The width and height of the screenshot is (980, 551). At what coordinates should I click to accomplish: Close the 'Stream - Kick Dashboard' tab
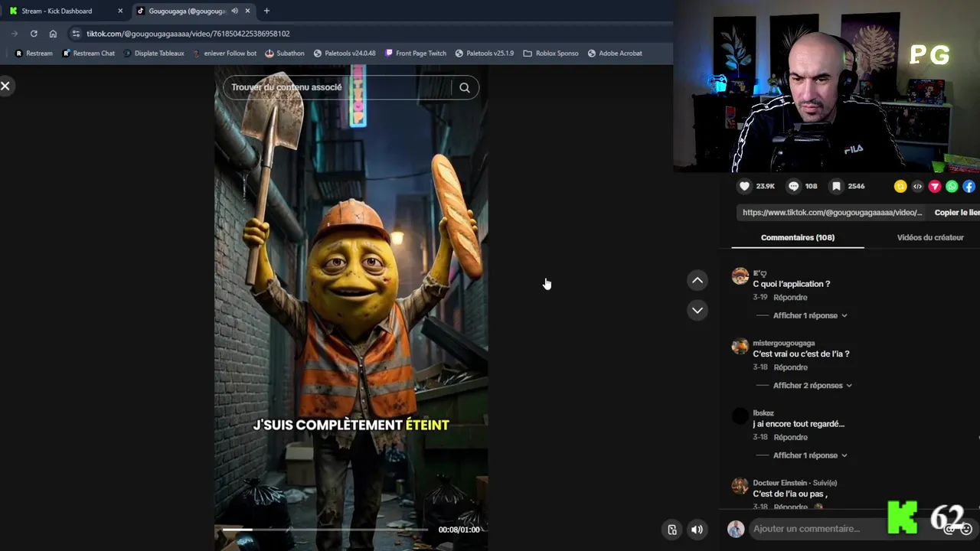120,11
